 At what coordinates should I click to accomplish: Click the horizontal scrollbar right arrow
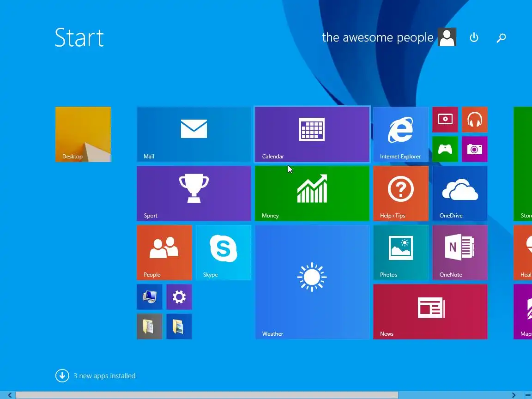click(x=514, y=395)
